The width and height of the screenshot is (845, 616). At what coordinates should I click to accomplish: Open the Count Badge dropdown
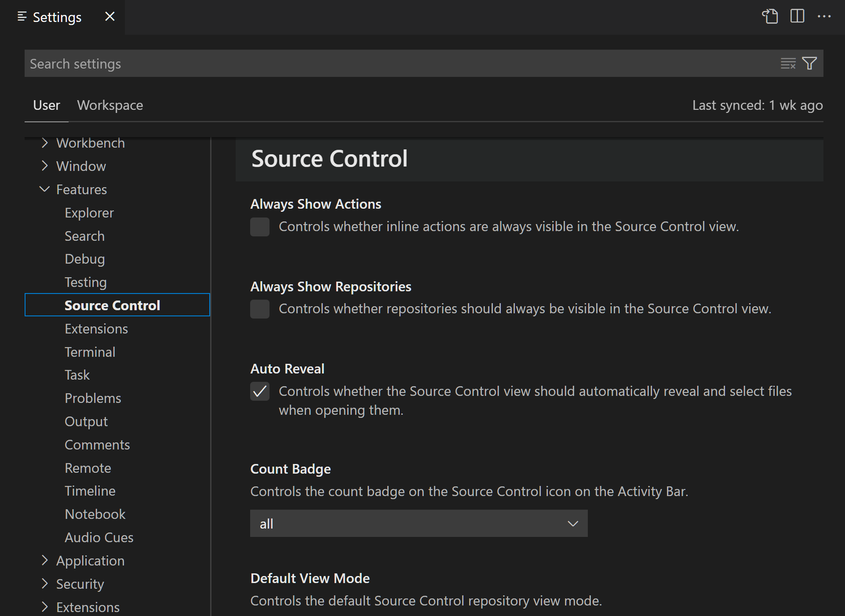click(x=418, y=523)
